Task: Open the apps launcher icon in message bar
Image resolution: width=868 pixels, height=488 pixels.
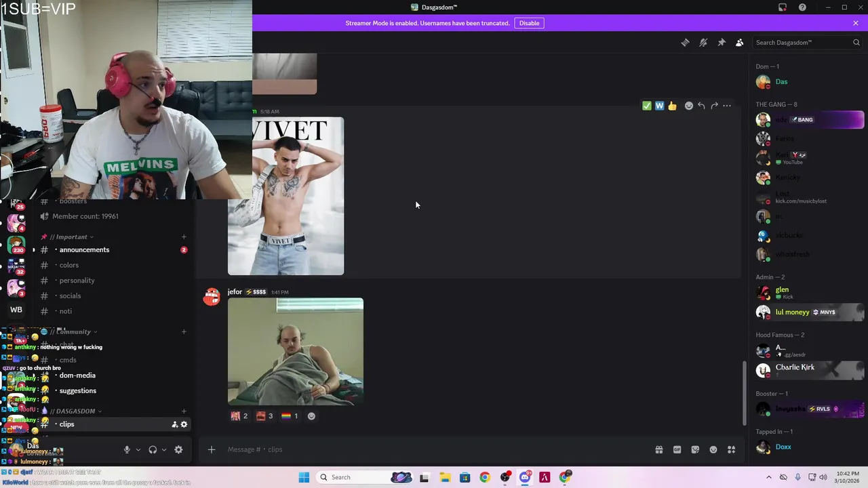Action: (x=732, y=449)
